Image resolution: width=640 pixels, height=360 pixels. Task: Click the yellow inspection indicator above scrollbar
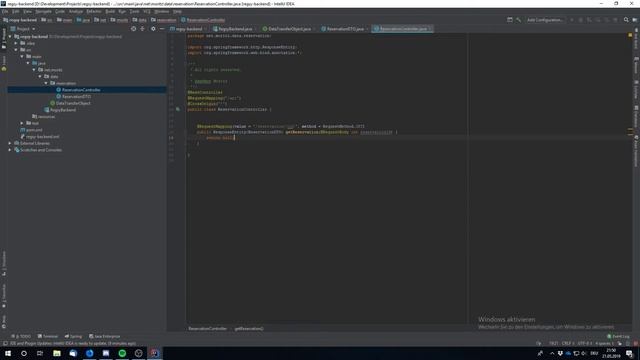point(630,36)
